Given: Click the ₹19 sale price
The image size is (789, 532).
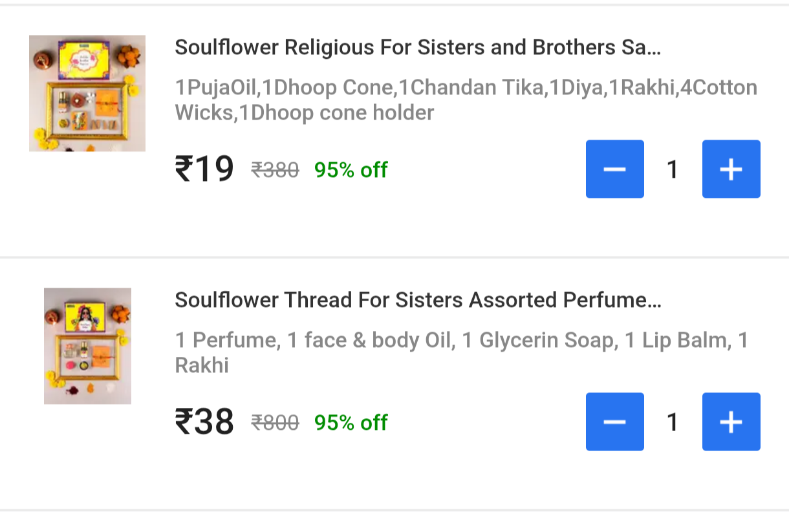Looking at the screenshot, I should point(204,169).
